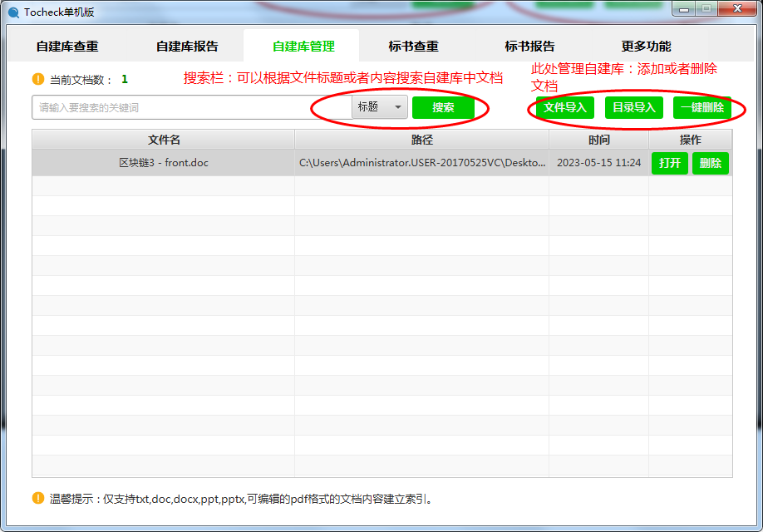The height and width of the screenshot is (532, 763).
Task: Click the keyword search input field
Action: click(191, 107)
